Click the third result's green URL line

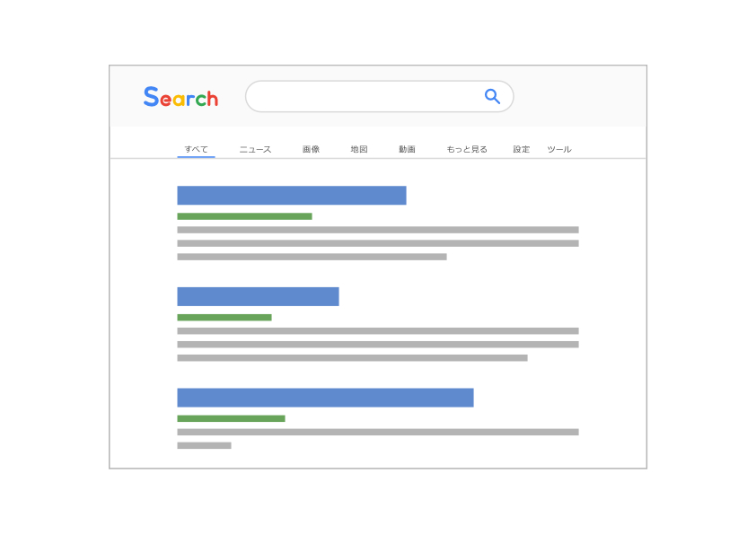pos(231,419)
